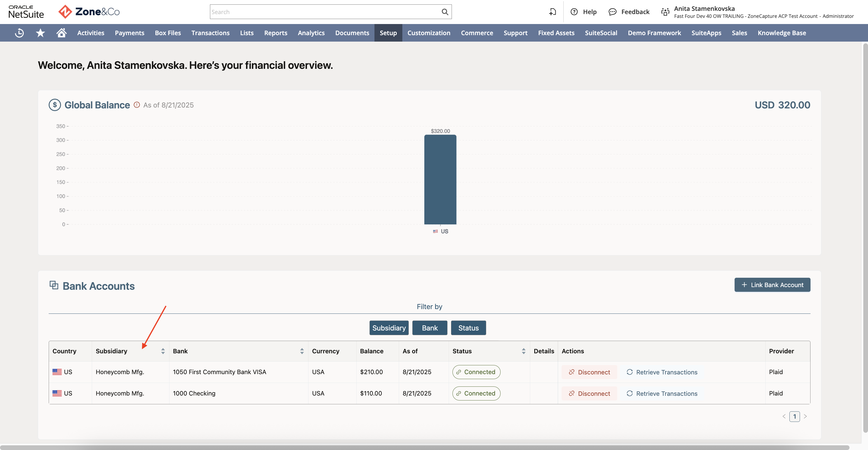This screenshot has width=868, height=450.
Task: Sort by Bank column arrows
Action: point(302,351)
